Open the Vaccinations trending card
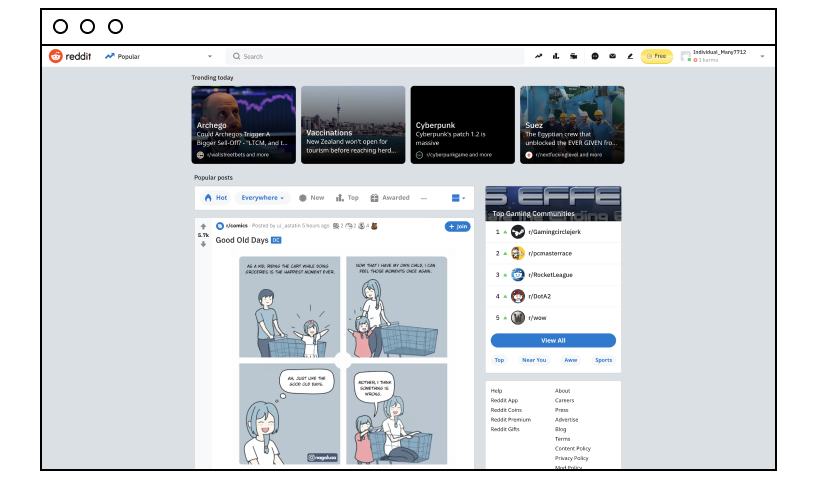The width and height of the screenshot is (818, 479). pyautogui.click(x=353, y=125)
